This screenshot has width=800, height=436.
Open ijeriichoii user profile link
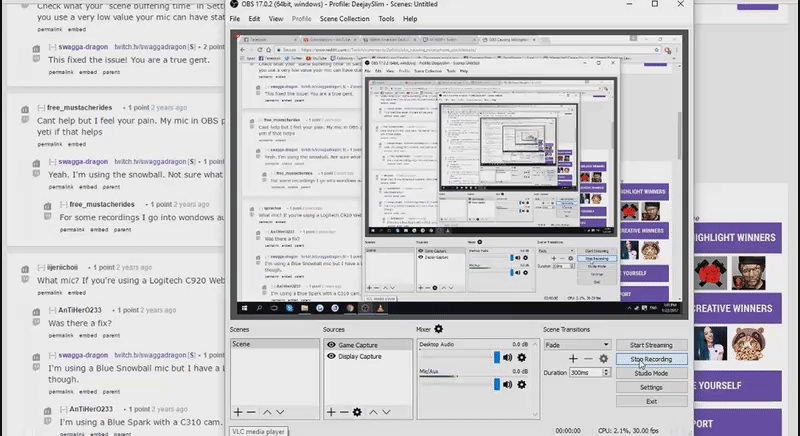pyautogui.click(x=62, y=267)
